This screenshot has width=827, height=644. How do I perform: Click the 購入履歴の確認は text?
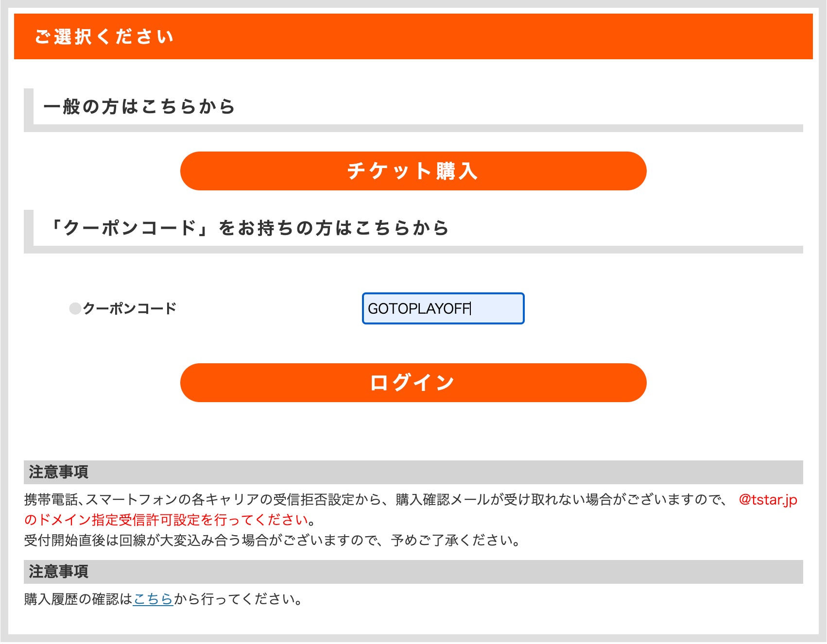click(x=78, y=599)
